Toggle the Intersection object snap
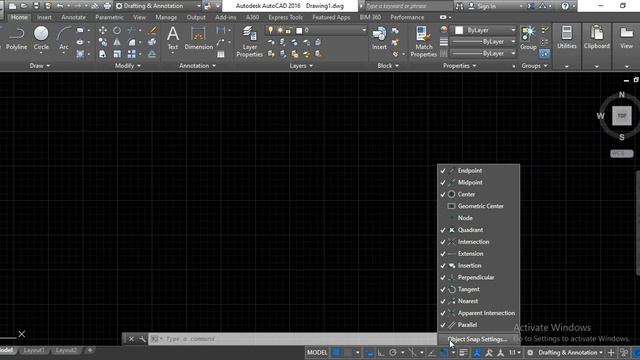 478,242
